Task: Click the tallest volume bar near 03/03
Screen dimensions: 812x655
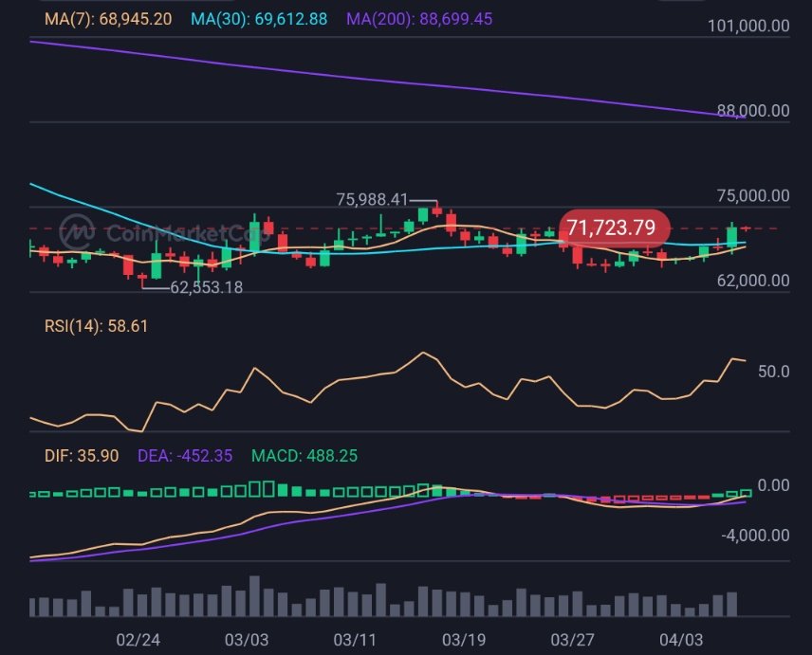Action: click(x=254, y=596)
